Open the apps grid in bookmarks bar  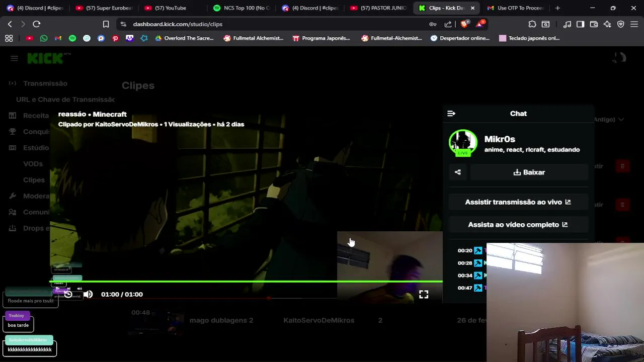9,38
